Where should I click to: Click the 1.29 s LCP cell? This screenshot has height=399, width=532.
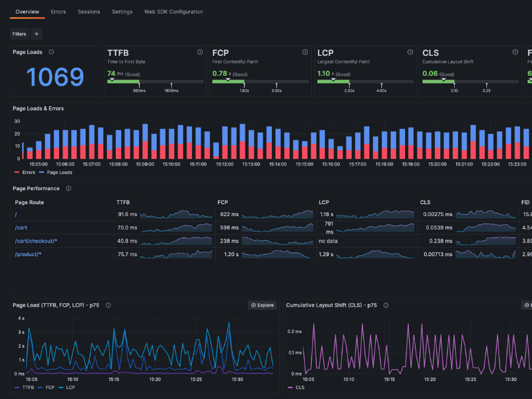327,254
